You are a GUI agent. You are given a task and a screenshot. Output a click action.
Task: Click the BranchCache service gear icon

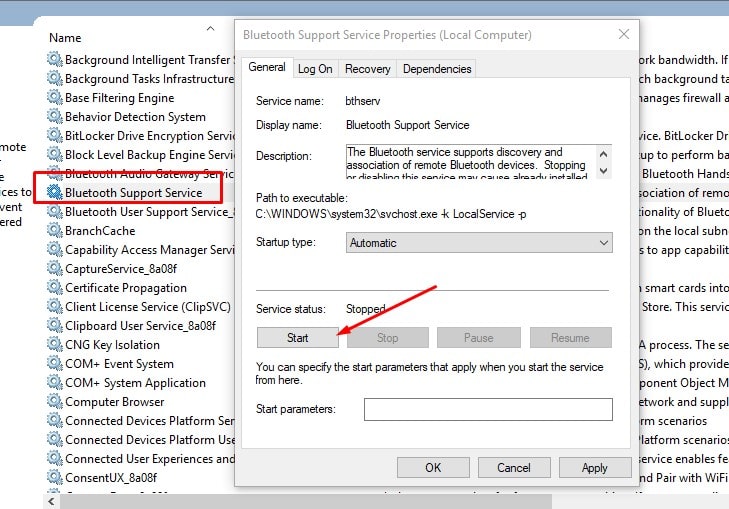tap(54, 230)
